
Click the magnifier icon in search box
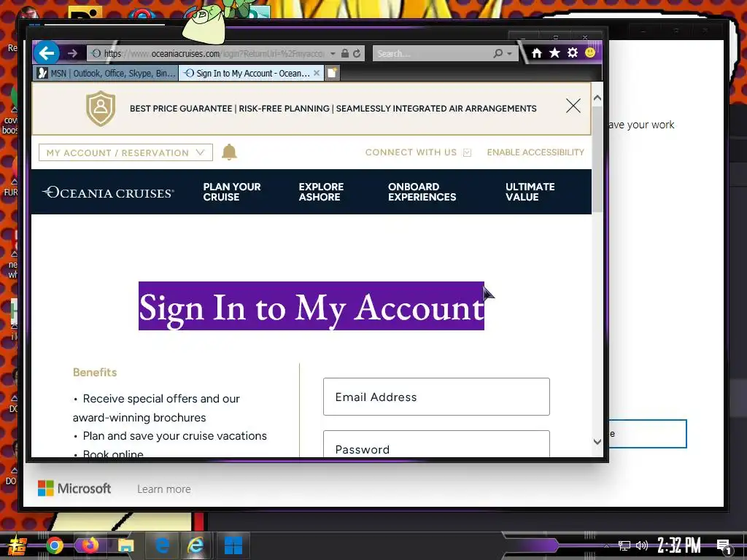point(498,53)
